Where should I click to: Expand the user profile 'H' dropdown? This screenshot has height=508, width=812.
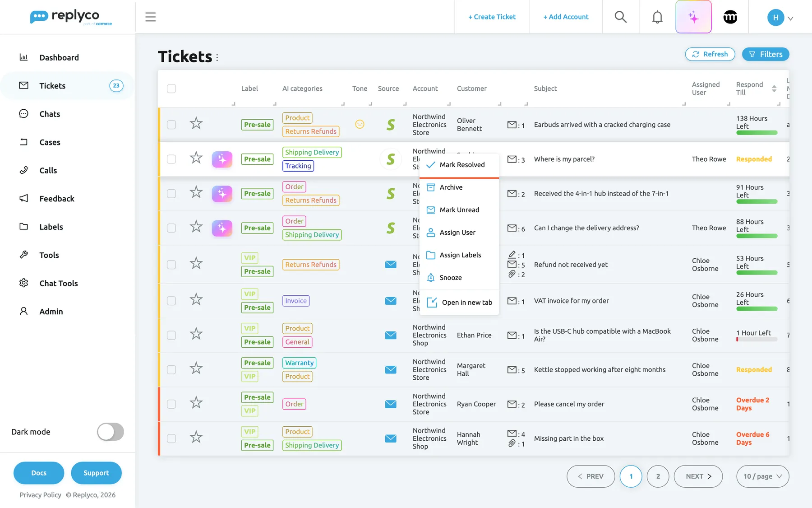pyautogui.click(x=780, y=18)
